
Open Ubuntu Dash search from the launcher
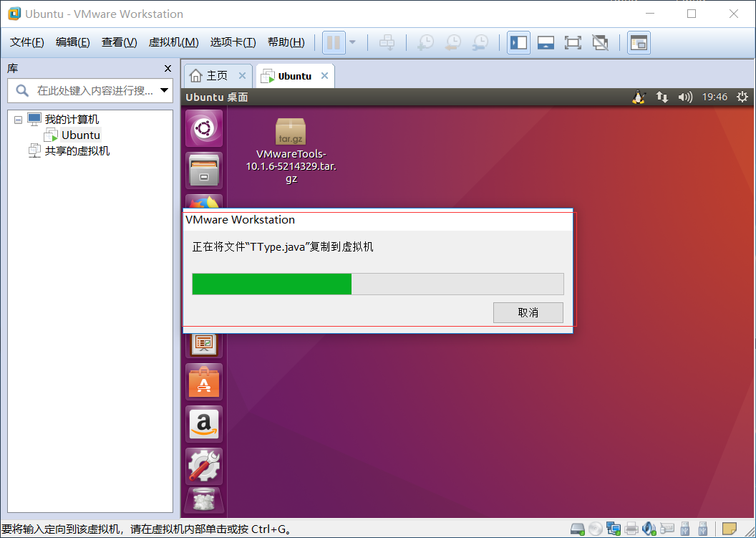(204, 128)
